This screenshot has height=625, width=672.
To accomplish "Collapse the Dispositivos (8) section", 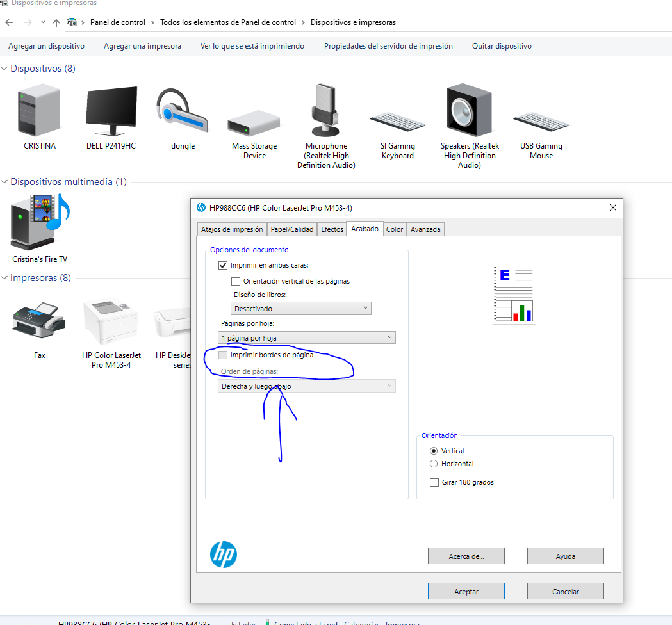I will click(4, 69).
